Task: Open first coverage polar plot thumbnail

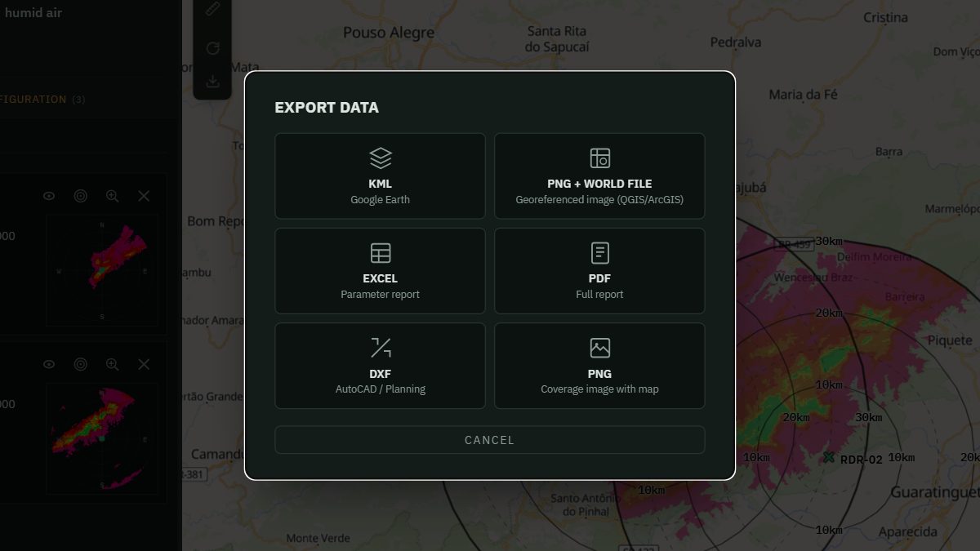Action: tap(102, 270)
